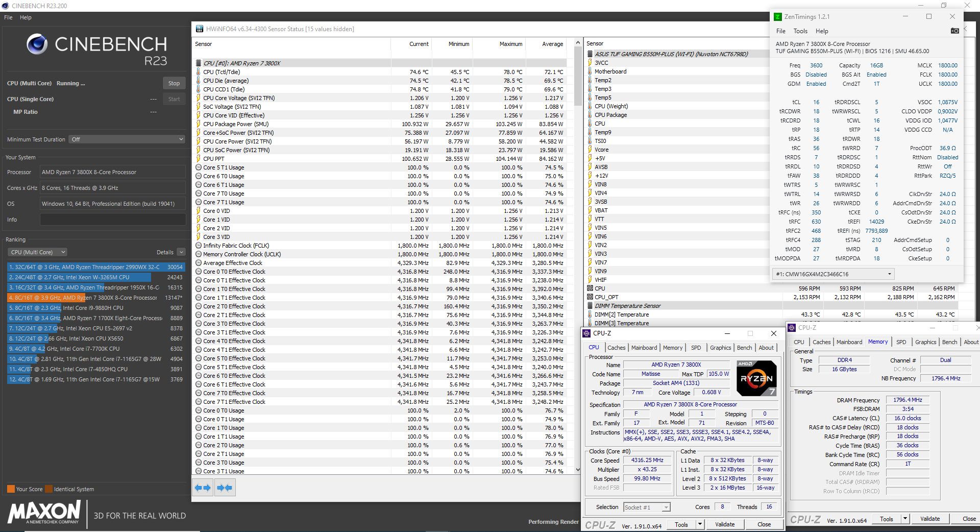Click the ZenTimings Help menu
Screen dimensions: 980x532
pyautogui.click(x=822, y=31)
